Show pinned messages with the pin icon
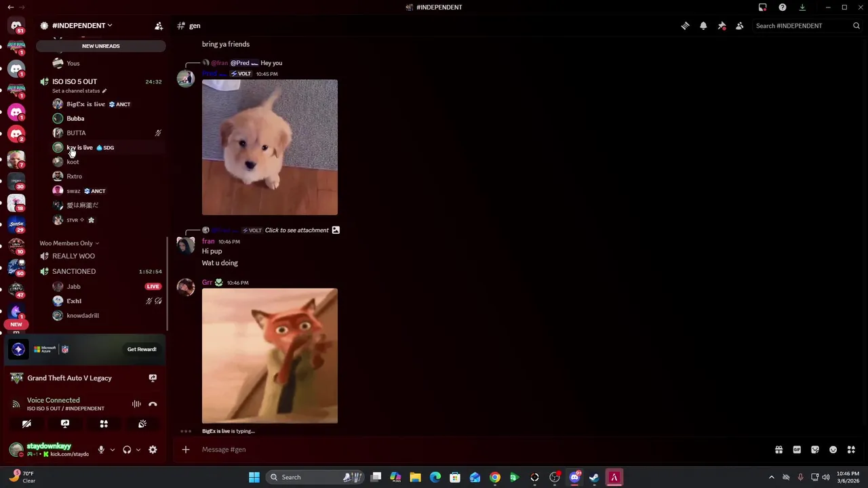The image size is (868, 488). (x=722, y=26)
